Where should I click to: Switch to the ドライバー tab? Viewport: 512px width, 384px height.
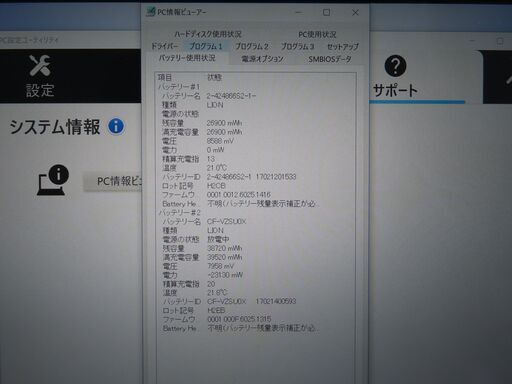click(x=165, y=46)
